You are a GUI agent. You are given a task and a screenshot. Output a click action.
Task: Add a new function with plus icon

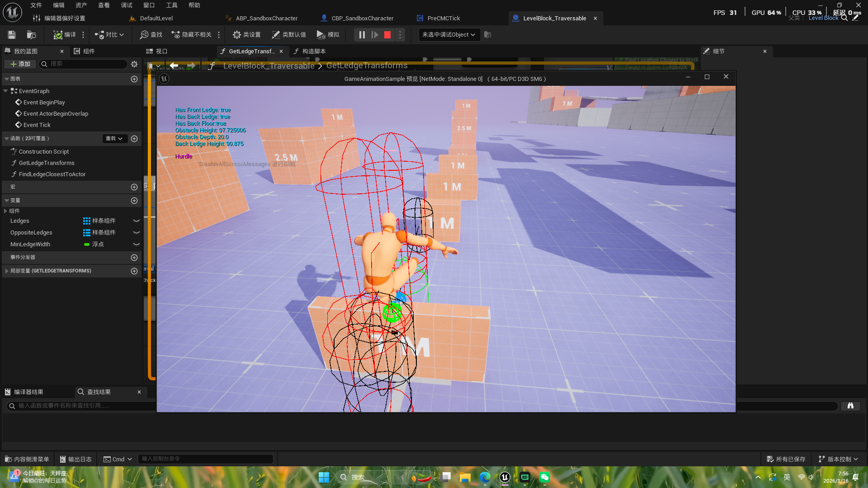pos(134,139)
